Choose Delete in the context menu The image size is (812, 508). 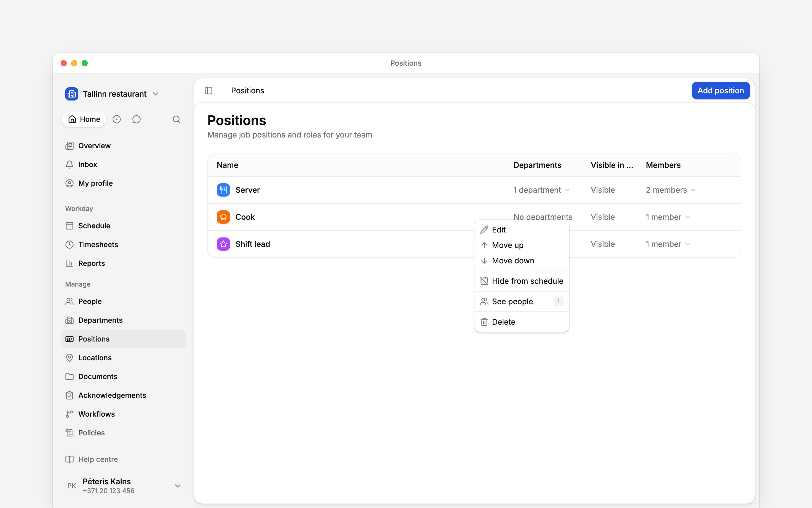point(521,322)
